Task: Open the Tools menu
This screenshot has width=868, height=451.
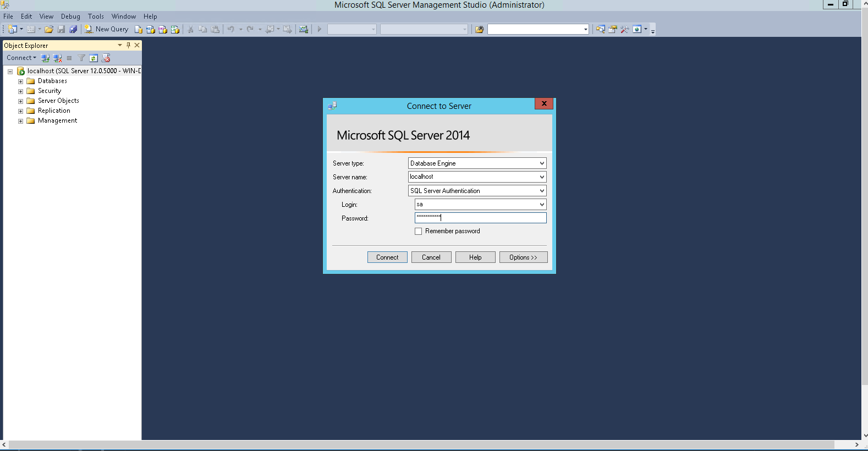Action: click(x=96, y=16)
